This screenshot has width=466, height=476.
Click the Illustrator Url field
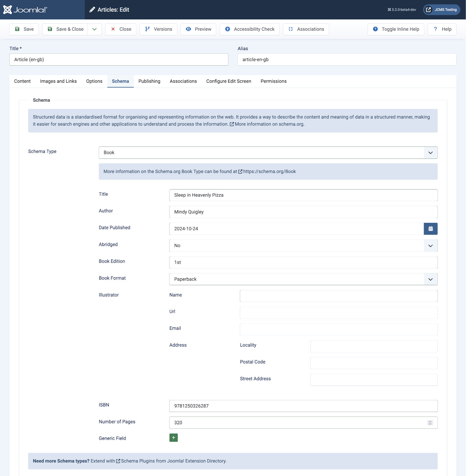(x=338, y=313)
